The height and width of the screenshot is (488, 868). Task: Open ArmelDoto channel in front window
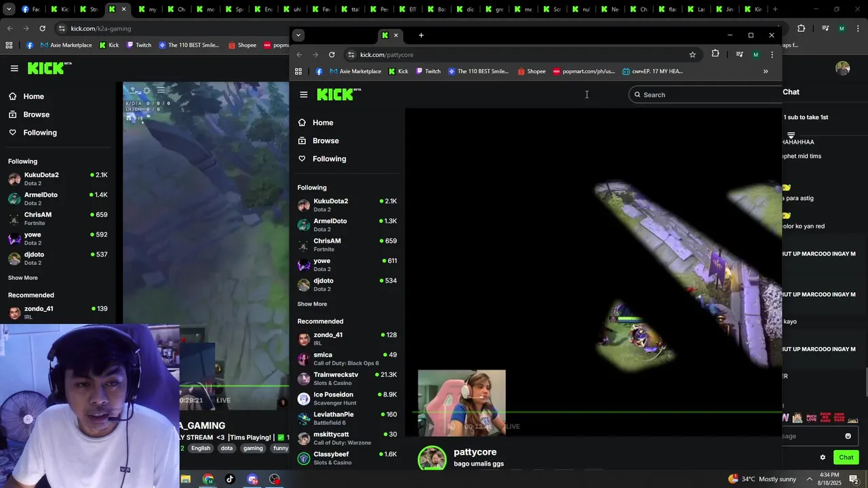point(347,225)
